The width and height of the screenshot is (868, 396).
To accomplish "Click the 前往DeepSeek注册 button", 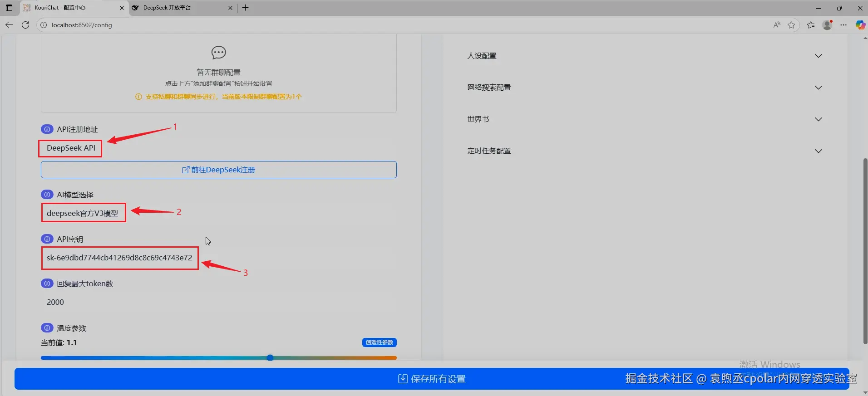I will coord(219,170).
